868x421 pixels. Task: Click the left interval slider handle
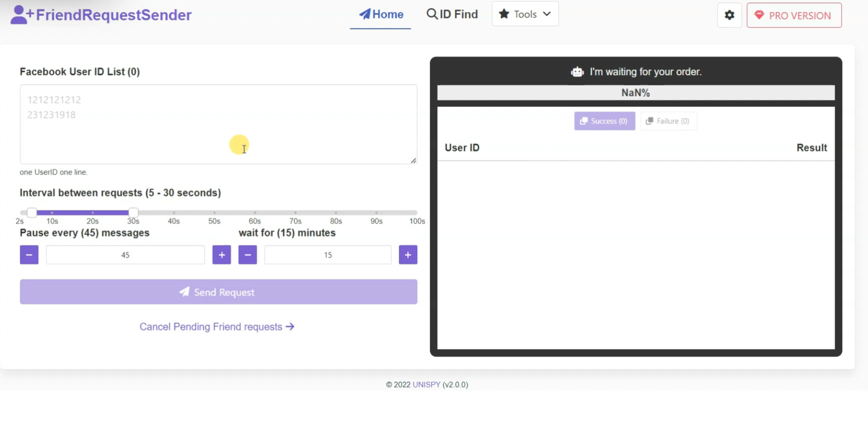point(32,213)
